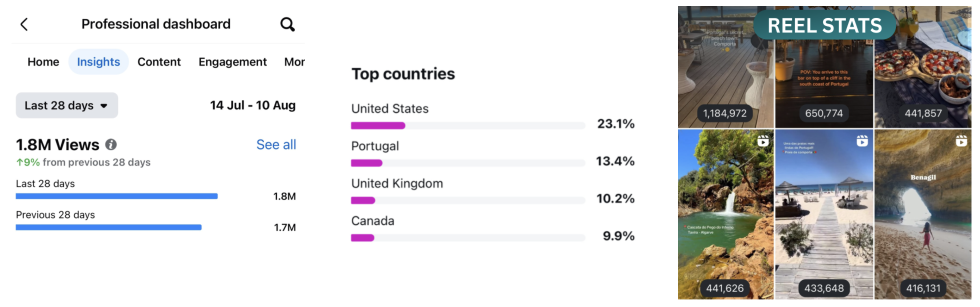Go back using the left arrow icon
This screenshot has height=307, width=980.
tap(24, 24)
